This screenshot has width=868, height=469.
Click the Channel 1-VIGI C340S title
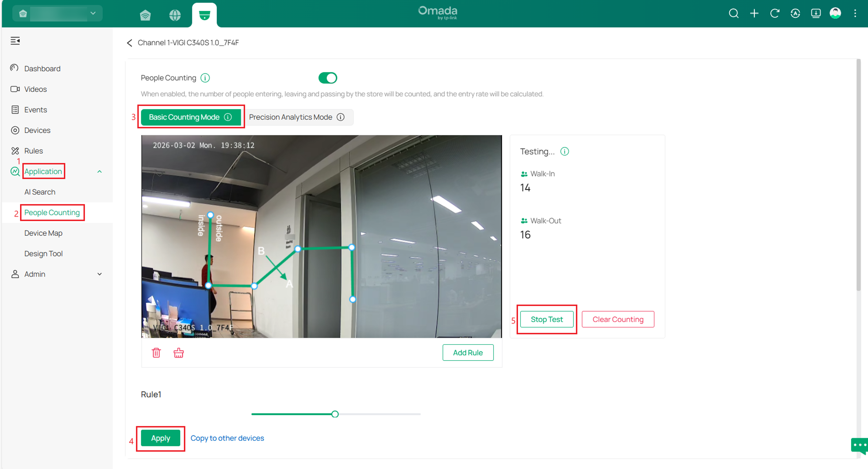188,43
